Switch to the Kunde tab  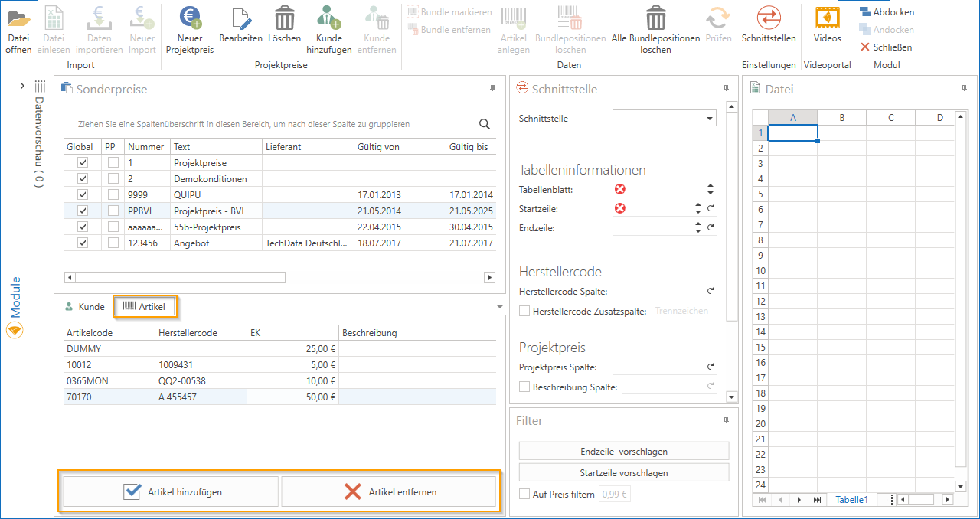click(x=84, y=307)
